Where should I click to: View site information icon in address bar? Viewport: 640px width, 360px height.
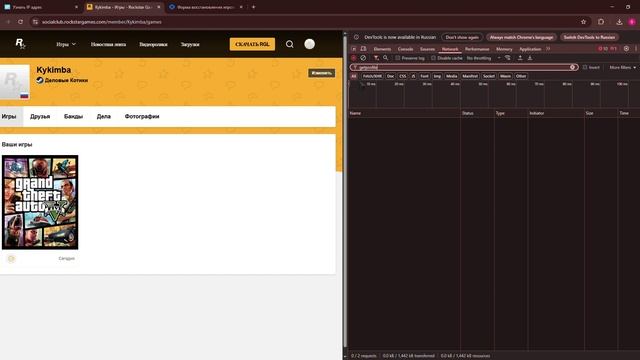(35, 22)
